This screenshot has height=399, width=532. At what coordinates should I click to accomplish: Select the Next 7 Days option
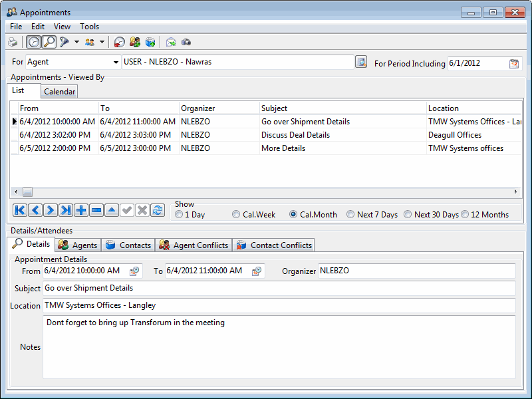pos(350,215)
